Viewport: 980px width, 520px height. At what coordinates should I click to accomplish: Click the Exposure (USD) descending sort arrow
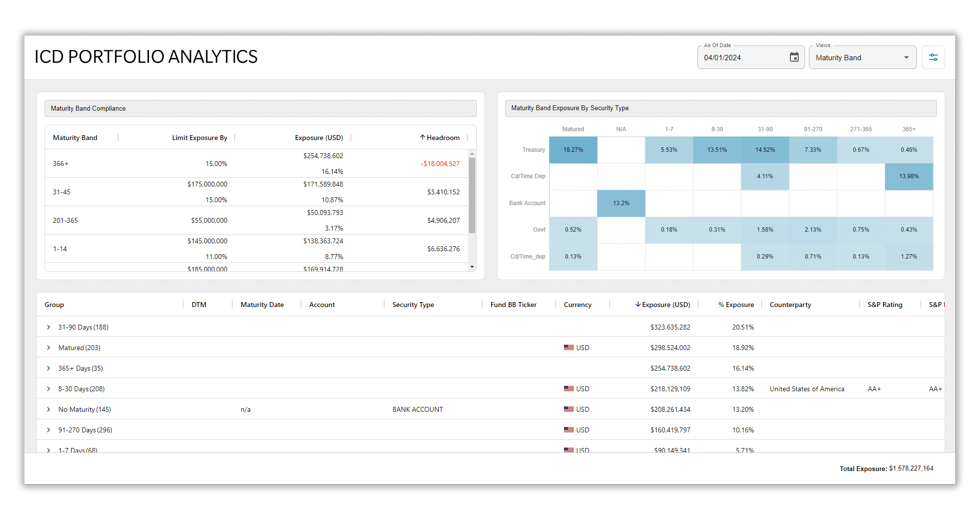pos(638,305)
